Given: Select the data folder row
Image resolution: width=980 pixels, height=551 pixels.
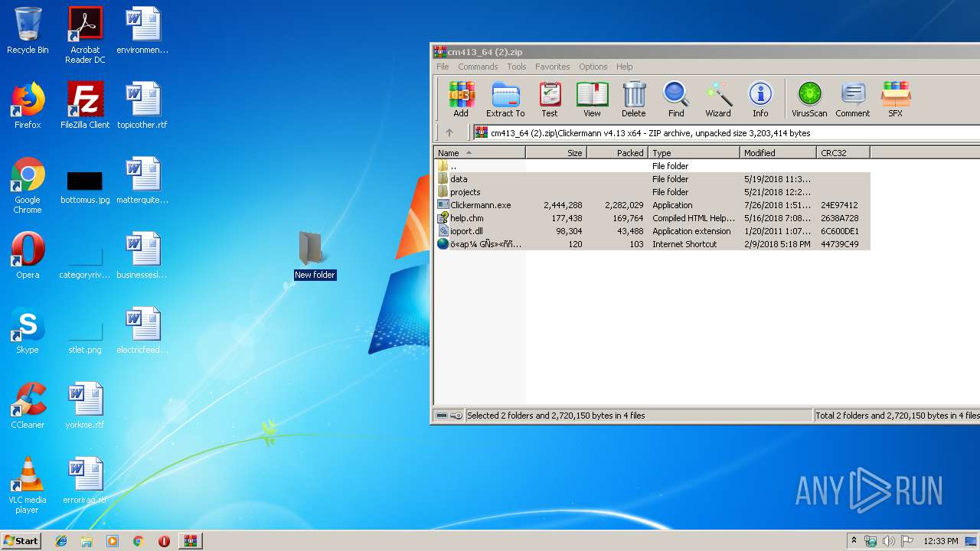Looking at the screenshot, I should click(652, 179).
